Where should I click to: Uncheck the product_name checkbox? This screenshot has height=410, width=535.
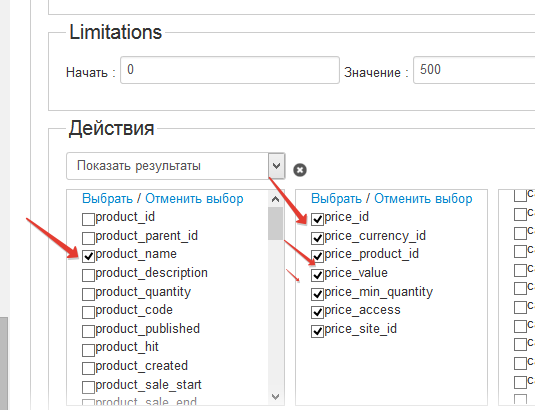pyautogui.click(x=88, y=256)
